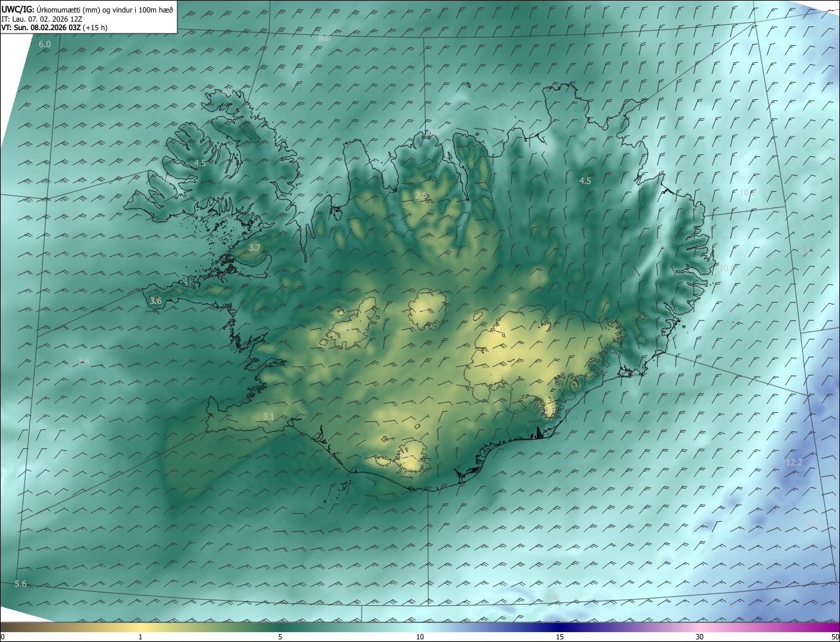Image resolution: width=840 pixels, height=642 pixels.
Task: Click the 5.6 value label
Action: 20,584
